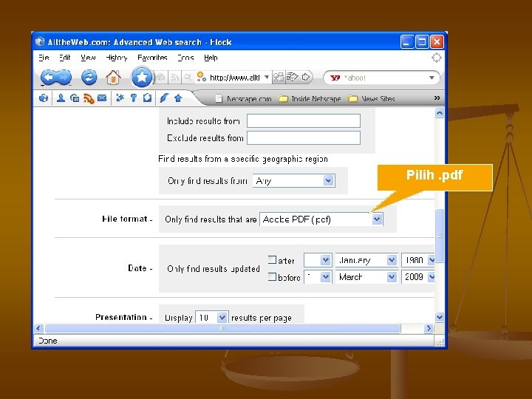Viewport: 532px width, 399px height.
Task: Open the January month dropdown
Action: 366,260
